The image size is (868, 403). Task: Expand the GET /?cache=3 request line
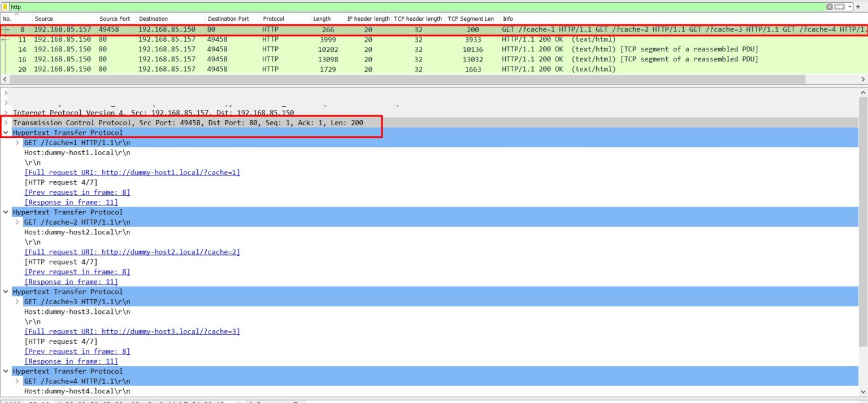(16, 301)
